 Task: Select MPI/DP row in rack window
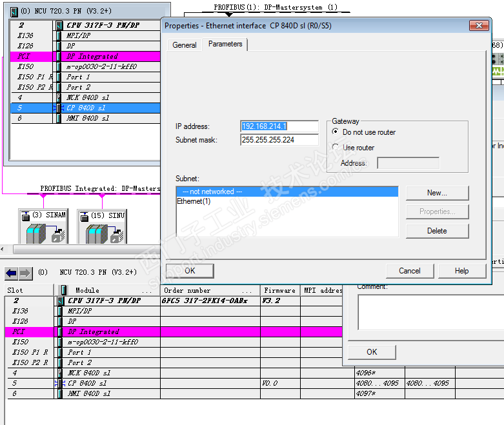coord(85,35)
